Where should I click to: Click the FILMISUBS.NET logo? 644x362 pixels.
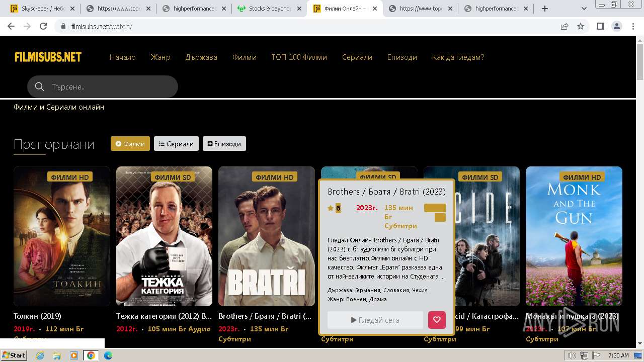(48, 57)
